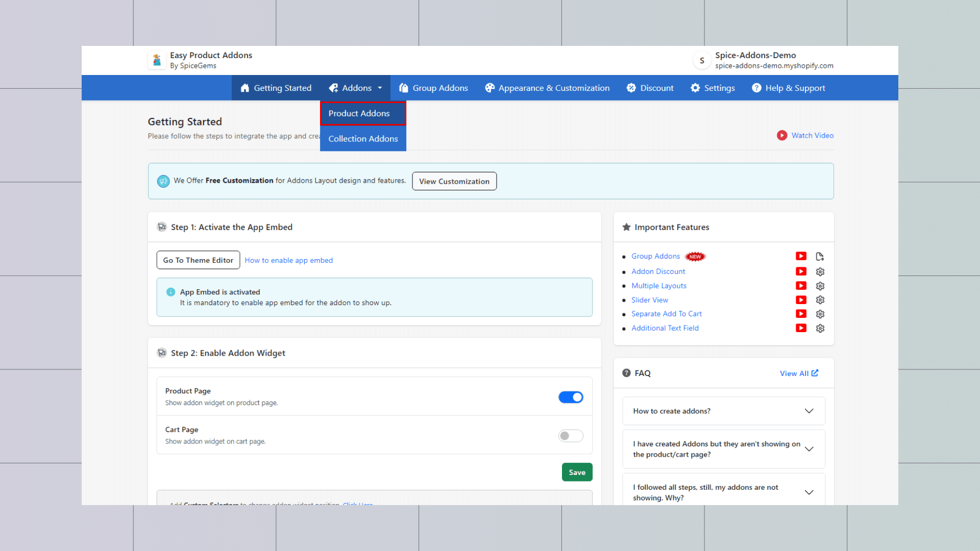
Task: Open 'How to enable app embed' link
Action: click(288, 260)
